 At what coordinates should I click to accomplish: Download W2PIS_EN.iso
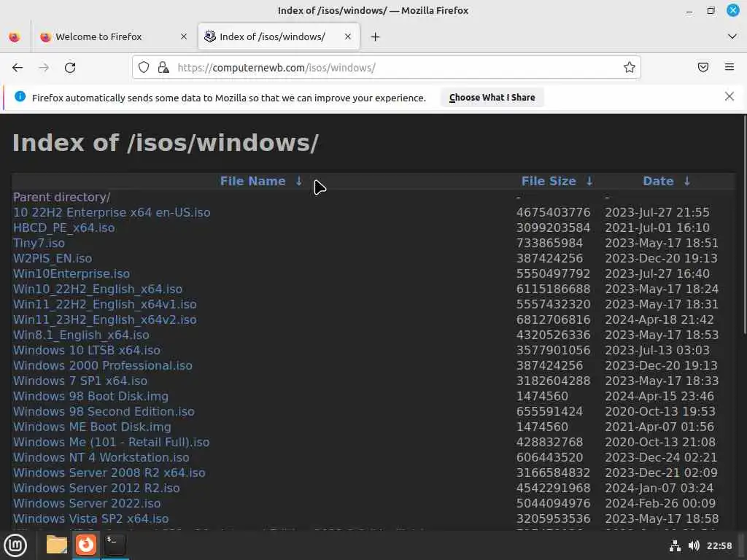53,258
